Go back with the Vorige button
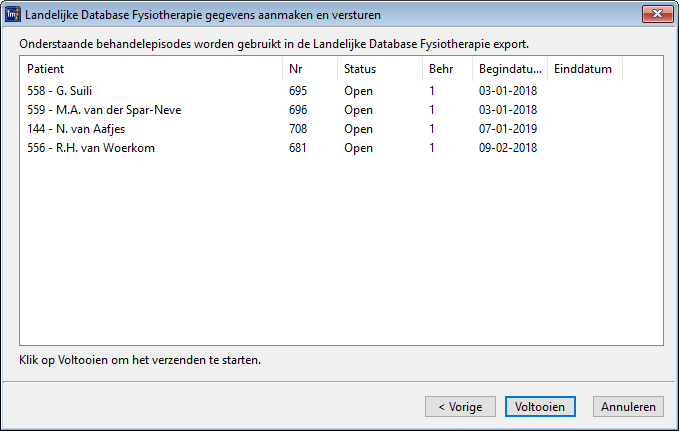The image size is (679, 431). (x=460, y=407)
